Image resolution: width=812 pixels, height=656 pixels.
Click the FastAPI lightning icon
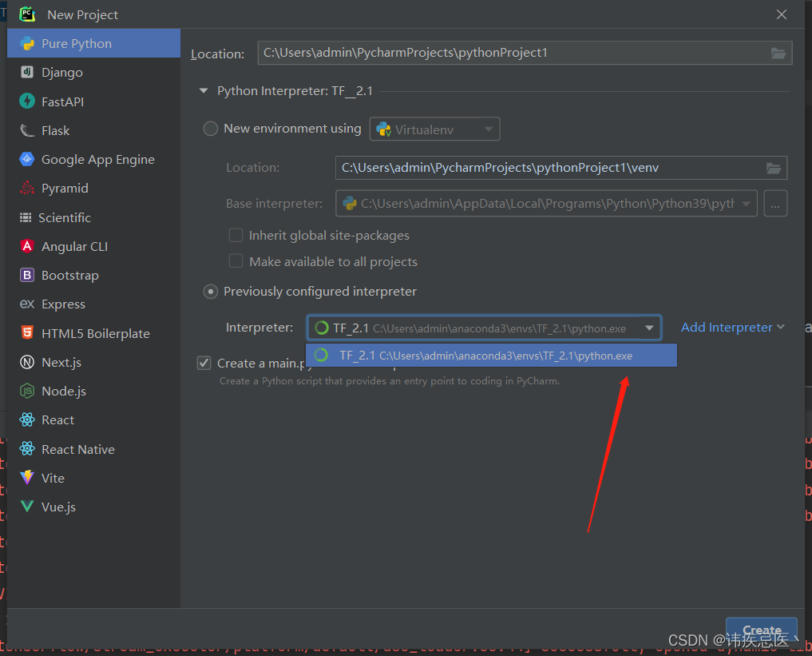(x=27, y=101)
